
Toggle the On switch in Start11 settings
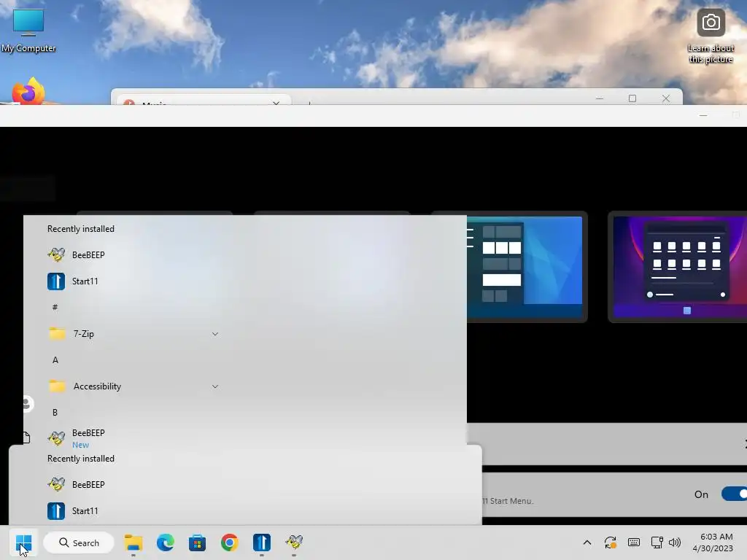coord(734,494)
